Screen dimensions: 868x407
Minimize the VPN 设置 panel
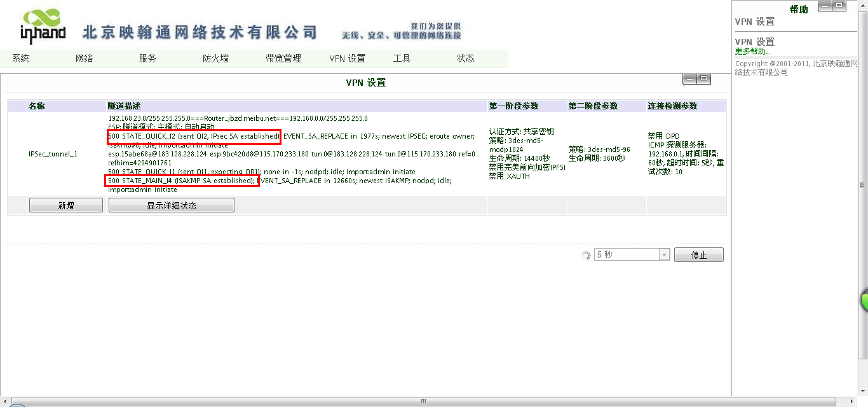click(689, 79)
